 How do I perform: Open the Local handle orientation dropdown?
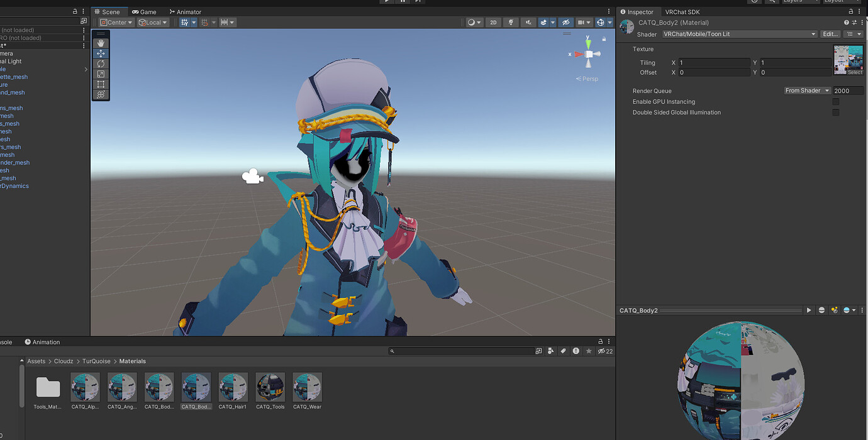tap(153, 22)
